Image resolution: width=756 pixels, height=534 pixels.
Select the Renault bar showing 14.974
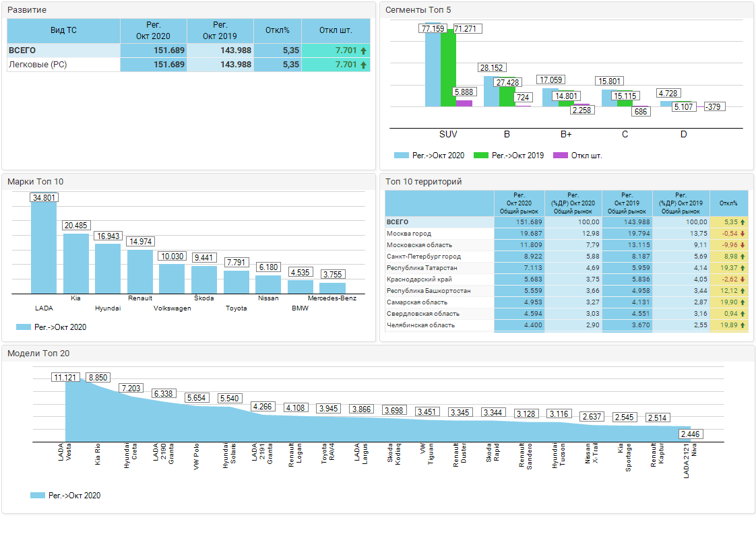click(x=140, y=271)
